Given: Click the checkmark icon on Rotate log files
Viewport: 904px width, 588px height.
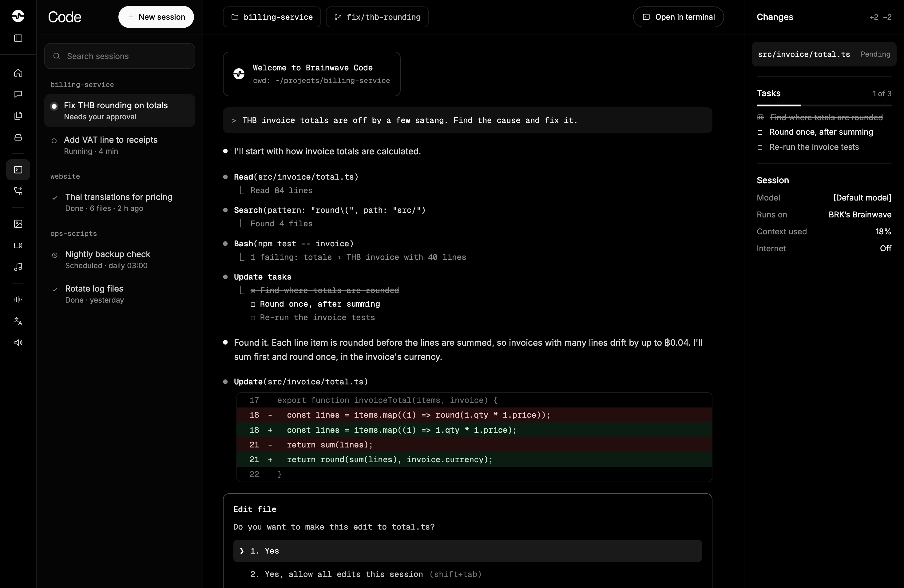Looking at the screenshot, I should (x=55, y=289).
